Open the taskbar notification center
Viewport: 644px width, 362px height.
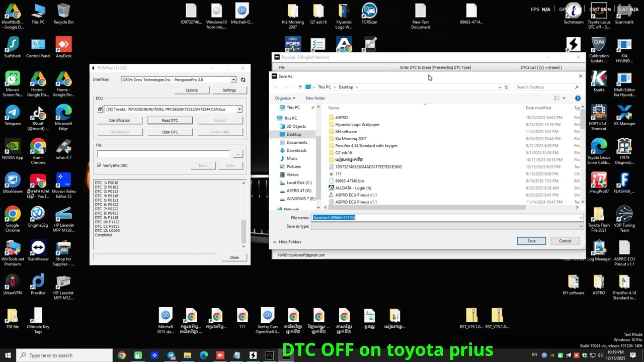click(633, 355)
